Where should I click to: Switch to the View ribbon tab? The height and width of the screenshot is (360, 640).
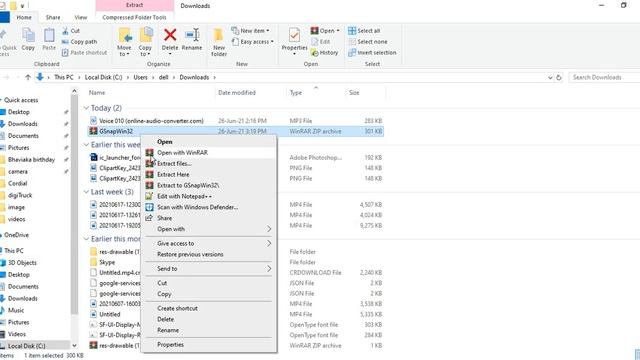click(81, 17)
